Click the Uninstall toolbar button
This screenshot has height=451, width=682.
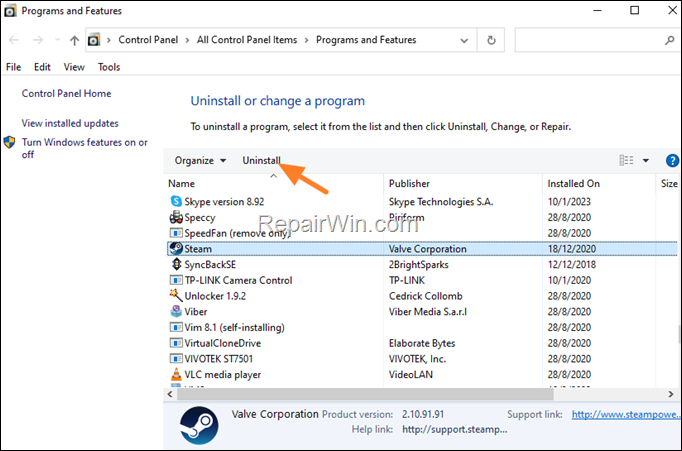click(261, 160)
